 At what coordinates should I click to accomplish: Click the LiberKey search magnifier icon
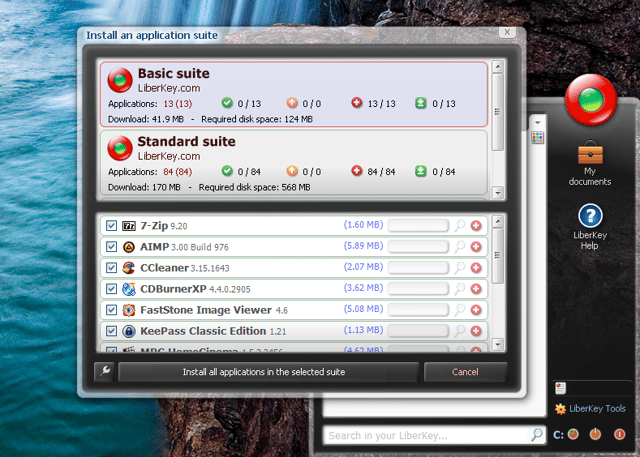point(537,435)
